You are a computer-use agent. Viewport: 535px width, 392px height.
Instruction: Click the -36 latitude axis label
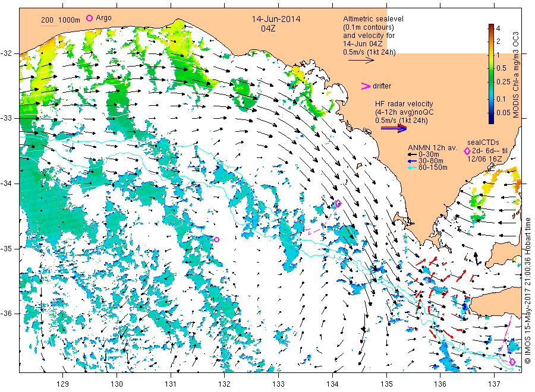pos(6,314)
